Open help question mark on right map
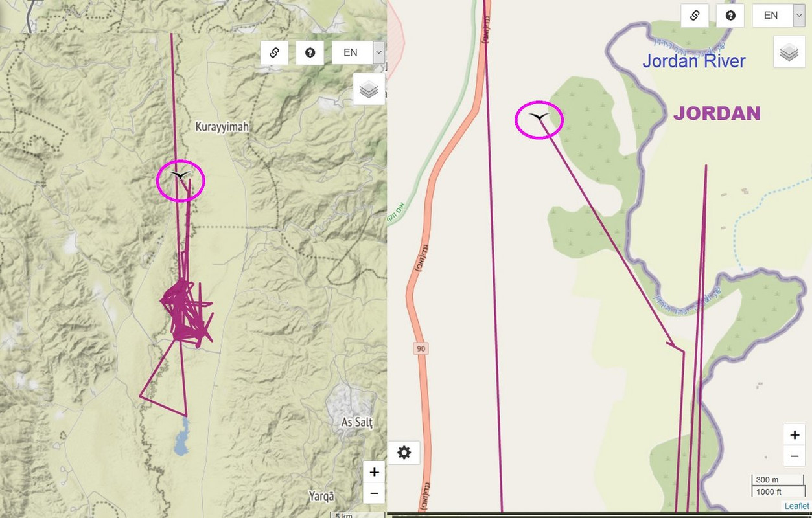This screenshot has width=812, height=518. point(730,16)
